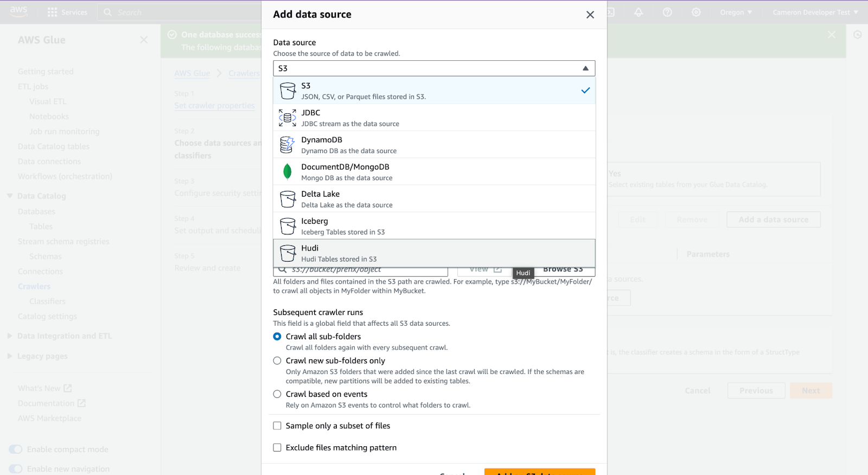Click the external link icon next to What's New
The width and height of the screenshot is (868, 475).
[x=68, y=388]
